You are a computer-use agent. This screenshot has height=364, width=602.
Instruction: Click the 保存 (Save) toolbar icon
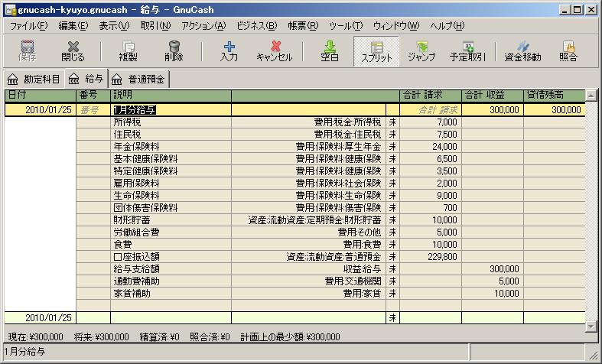click(x=27, y=50)
